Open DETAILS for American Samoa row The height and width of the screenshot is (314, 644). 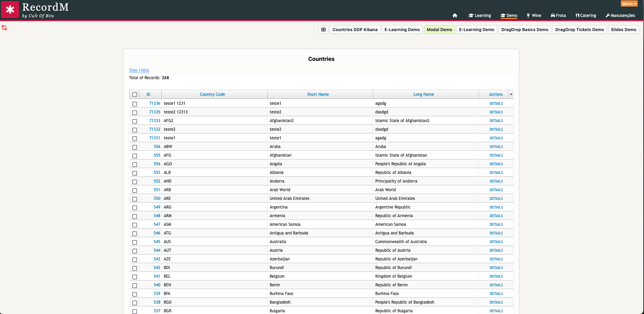[496, 224]
